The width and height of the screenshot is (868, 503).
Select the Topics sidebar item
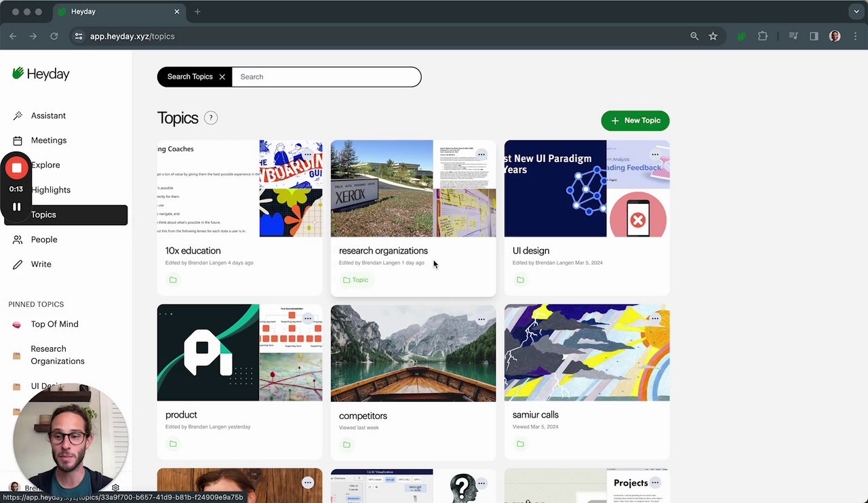point(66,215)
